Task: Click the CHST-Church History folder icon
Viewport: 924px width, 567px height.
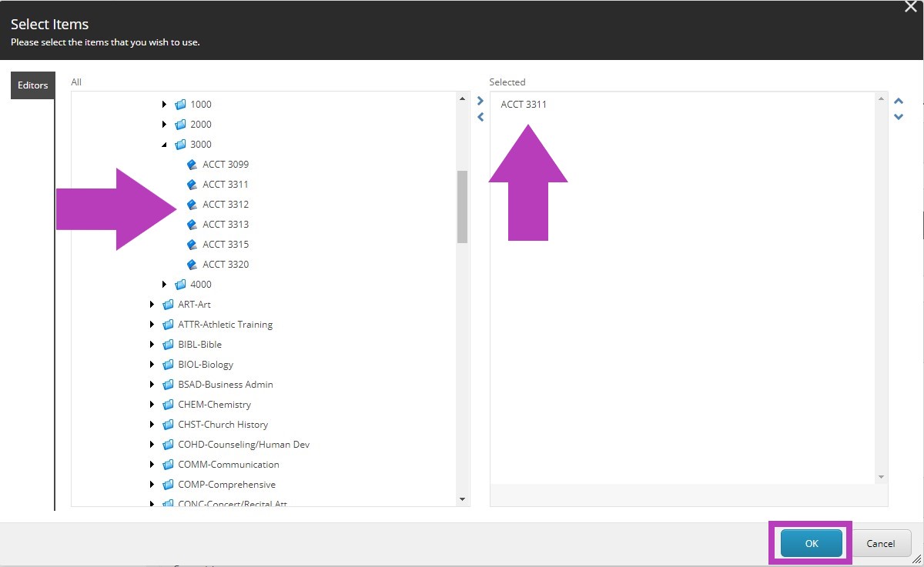Action: (x=169, y=424)
